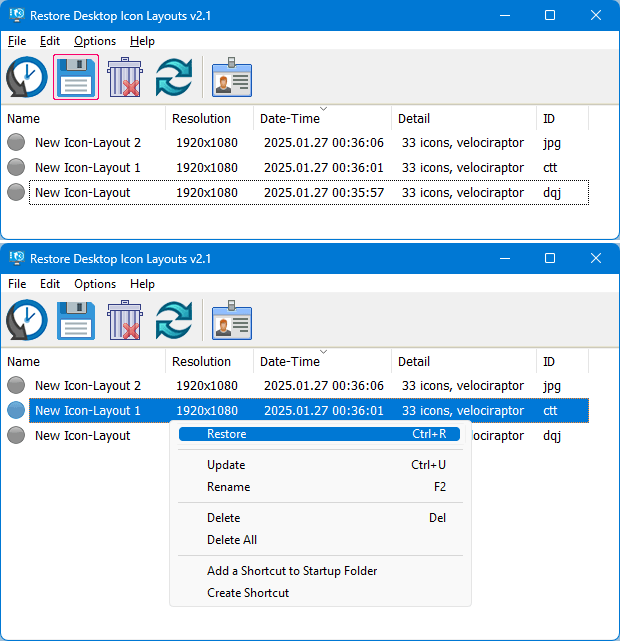Screen dimensions: 620x641
Task: Sort by Date-Time column in the upper window
Action: (x=290, y=119)
